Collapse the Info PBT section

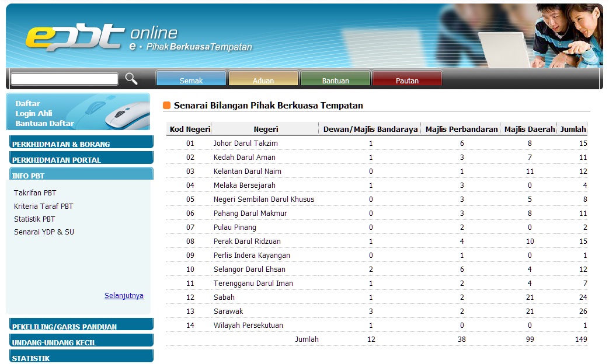coord(81,175)
